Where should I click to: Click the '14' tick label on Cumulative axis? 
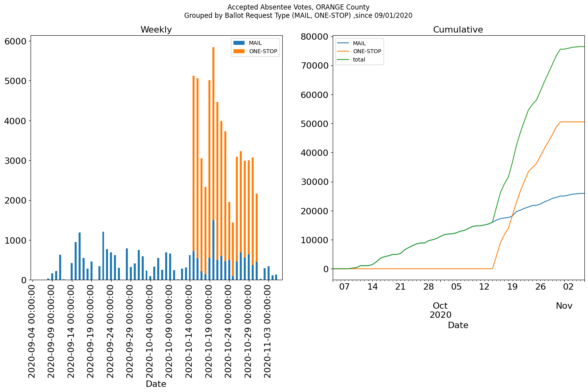pos(372,286)
